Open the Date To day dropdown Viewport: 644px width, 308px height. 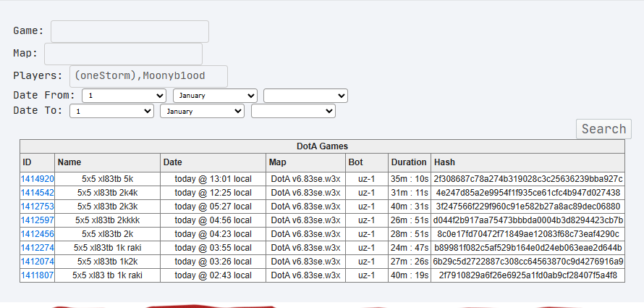pos(111,111)
